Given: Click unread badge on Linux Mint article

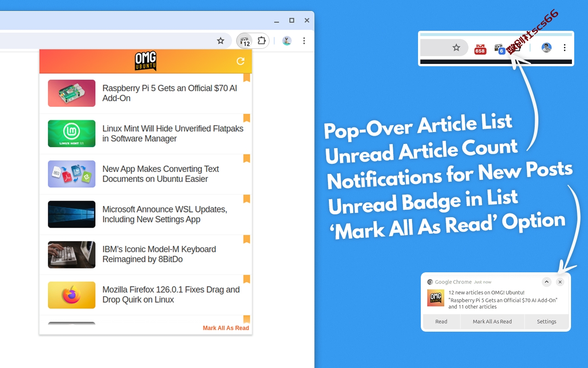Looking at the screenshot, I should pos(247,118).
